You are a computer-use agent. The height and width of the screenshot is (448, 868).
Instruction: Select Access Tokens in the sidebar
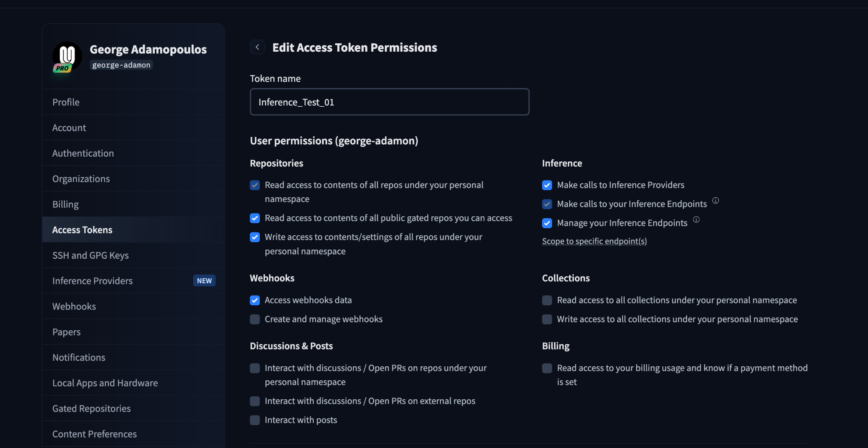[x=82, y=230]
